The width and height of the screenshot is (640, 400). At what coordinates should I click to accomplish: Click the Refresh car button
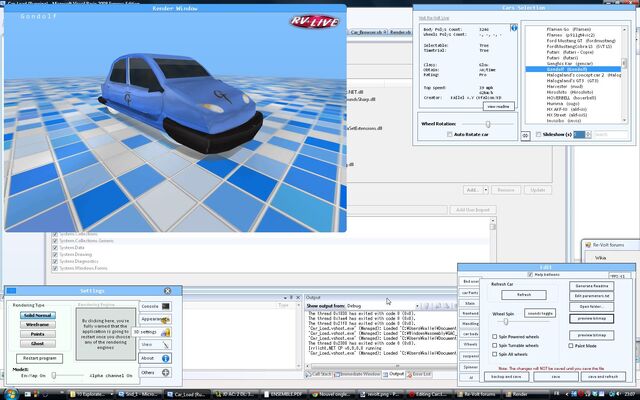click(x=524, y=295)
